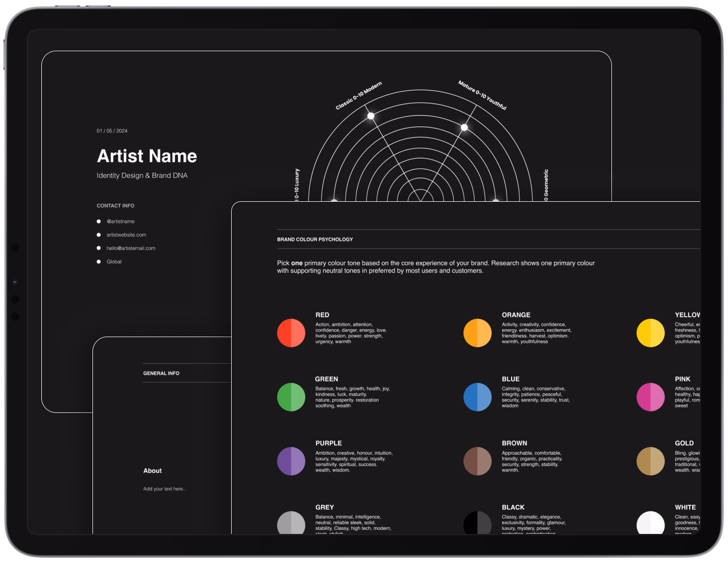Viewport: 728px width, 561px height.
Task: Select the PINK colour circle
Action: [x=651, y=397]
